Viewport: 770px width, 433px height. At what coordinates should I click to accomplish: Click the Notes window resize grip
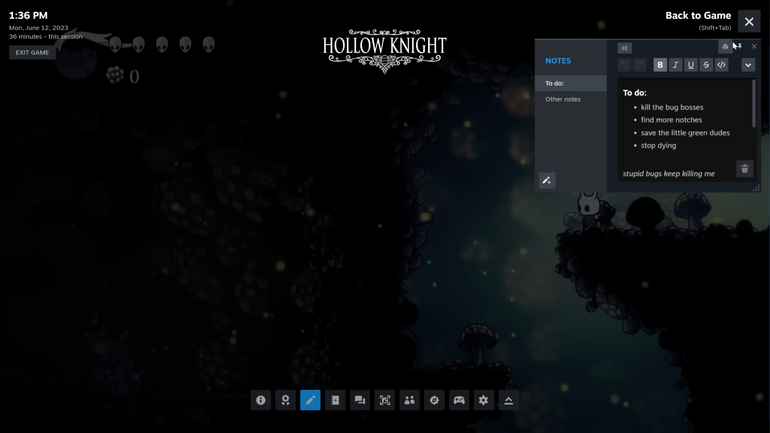point(756,188)
